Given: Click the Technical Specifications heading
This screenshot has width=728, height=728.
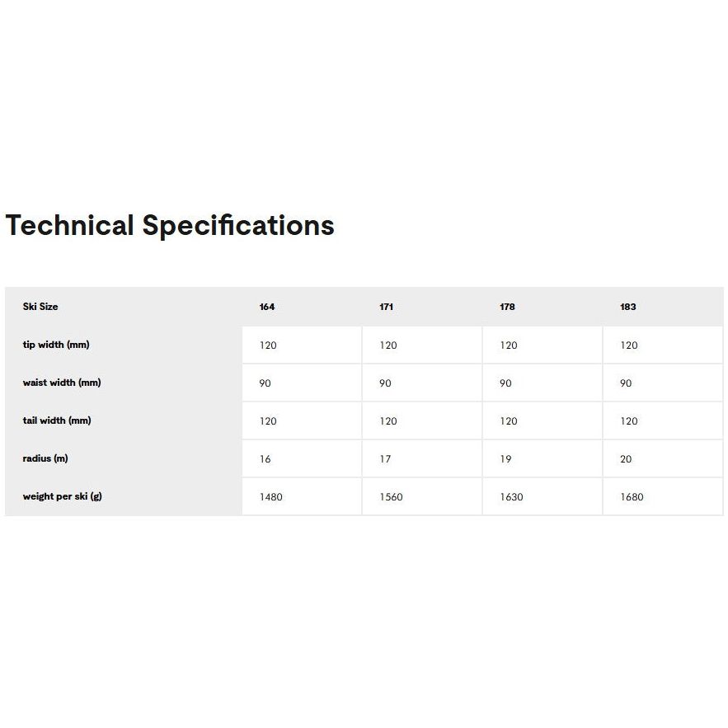Looking at the screenshot, I should (x=170, y=225).
